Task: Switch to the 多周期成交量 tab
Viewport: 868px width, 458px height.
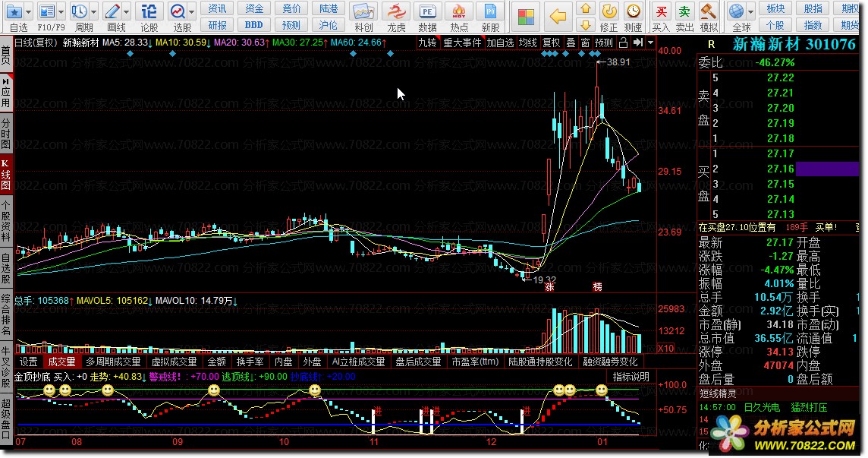Action: (x=114, y=362)
